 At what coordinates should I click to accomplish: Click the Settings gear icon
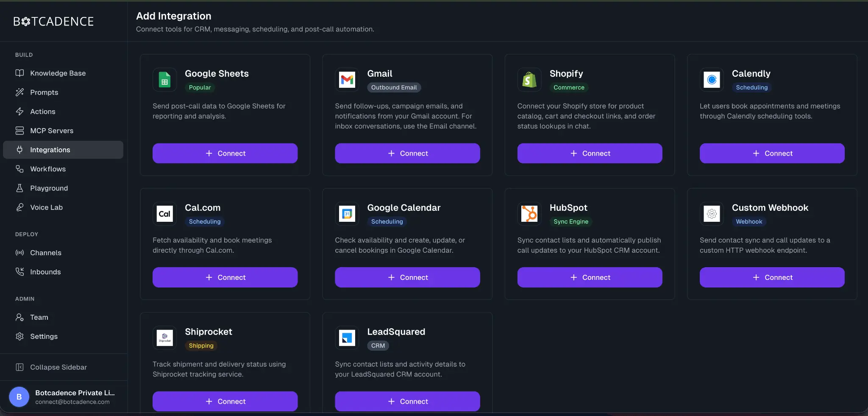tap(19, 336)
